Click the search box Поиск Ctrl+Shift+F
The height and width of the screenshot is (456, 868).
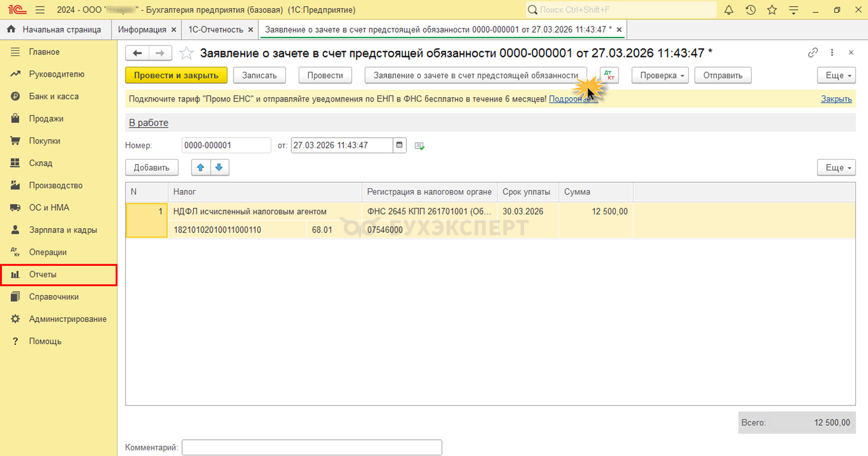click(620, 10)
